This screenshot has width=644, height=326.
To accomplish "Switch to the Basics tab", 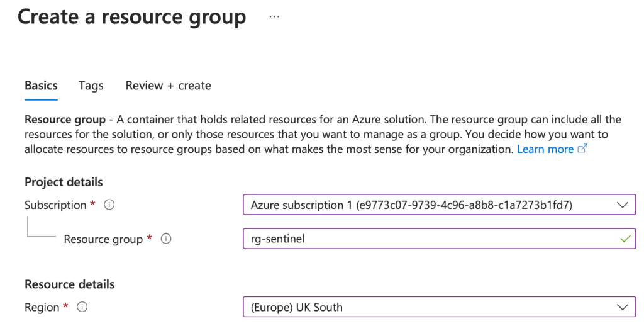I will tap(41, 86).
